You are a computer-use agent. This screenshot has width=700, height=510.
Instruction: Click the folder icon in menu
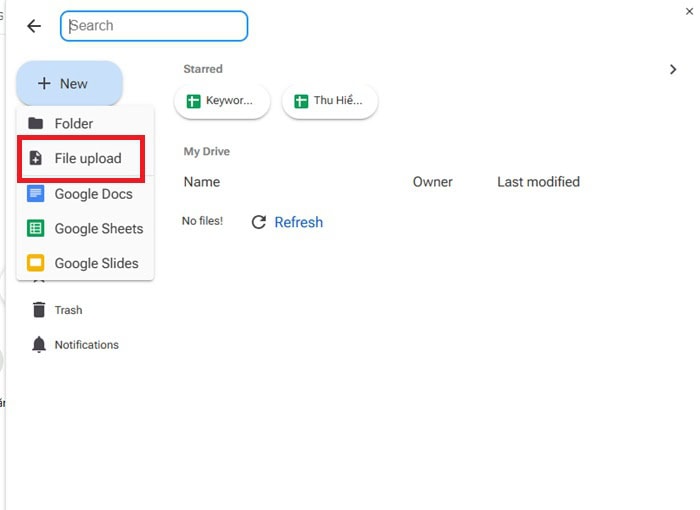(x=36, y=123)
